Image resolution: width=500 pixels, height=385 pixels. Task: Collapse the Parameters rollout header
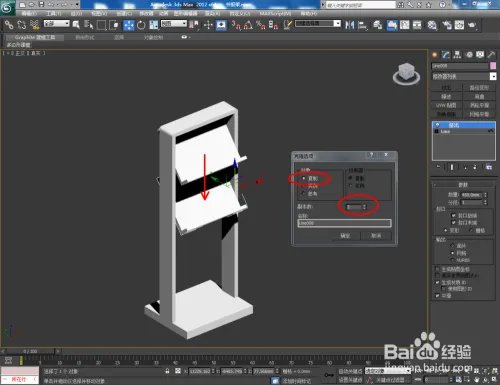point(463,184)
